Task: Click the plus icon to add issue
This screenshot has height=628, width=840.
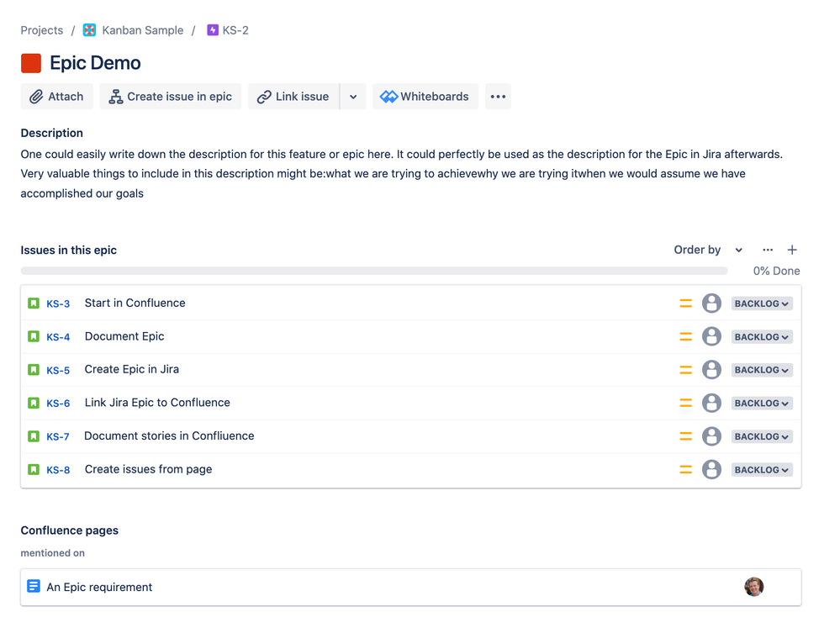Action: (792, 250)
